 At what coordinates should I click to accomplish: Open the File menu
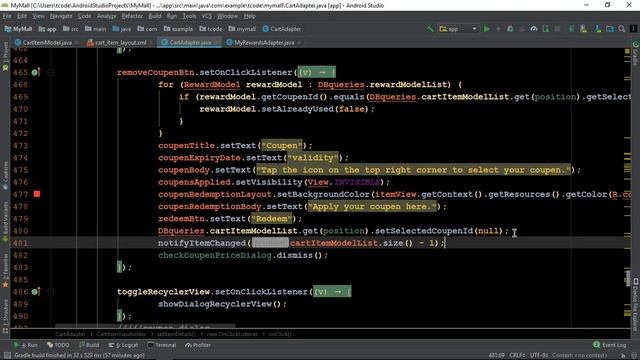(7, 16)
